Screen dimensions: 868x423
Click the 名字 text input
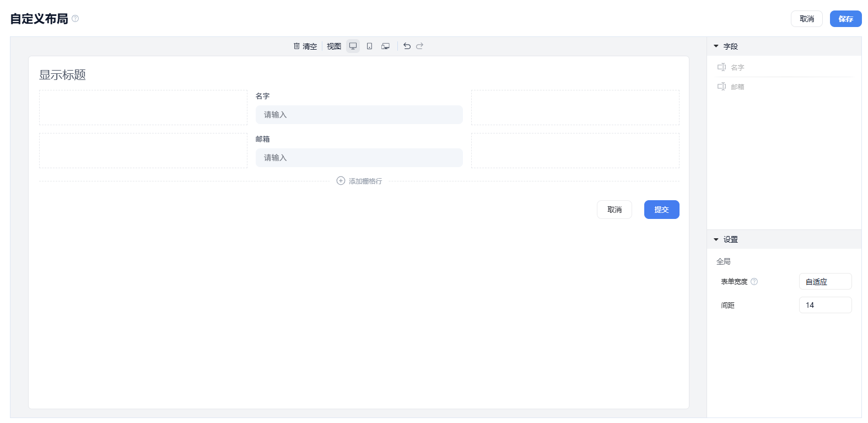point(359,115)
